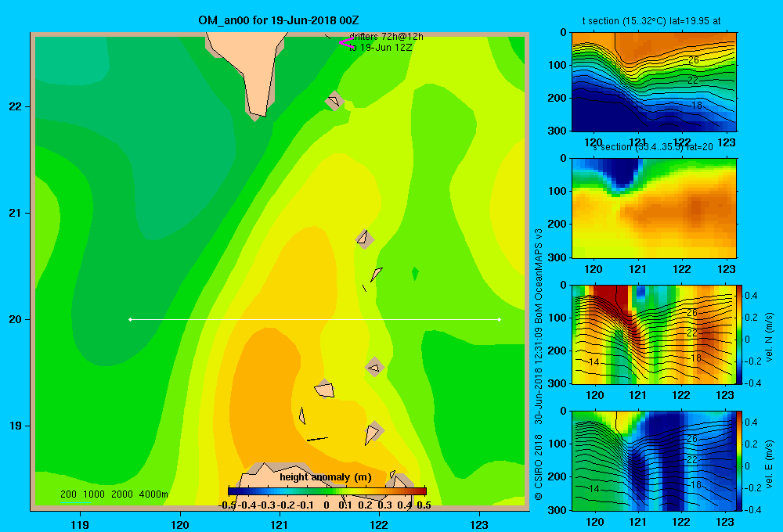Click the "14" contour label in the vel. N section
The width and height of the screenshot is (783, 532).
coord(594,361)
